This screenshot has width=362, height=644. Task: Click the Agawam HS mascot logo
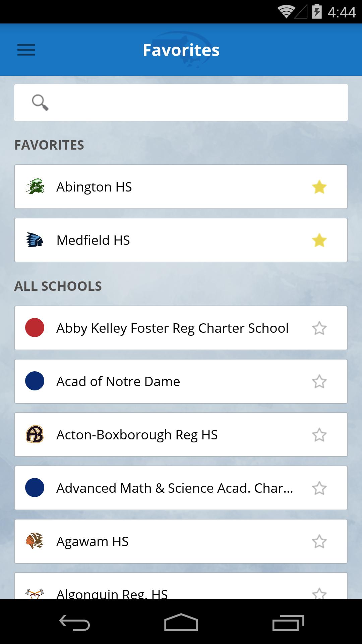(35, 541)
